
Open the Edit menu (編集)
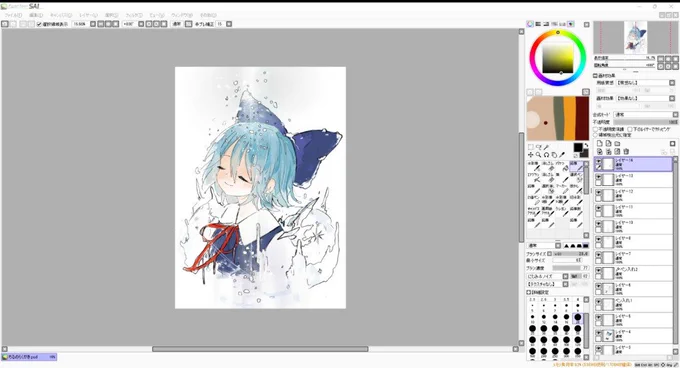coord(36,15)
